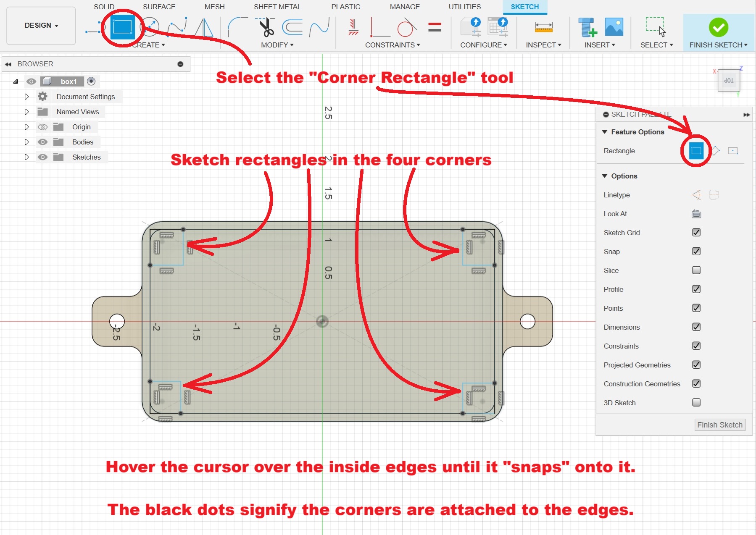This screenshot has height=535, width=756.
Task: Select the Trim scissors tool
Action: (266, 27)
